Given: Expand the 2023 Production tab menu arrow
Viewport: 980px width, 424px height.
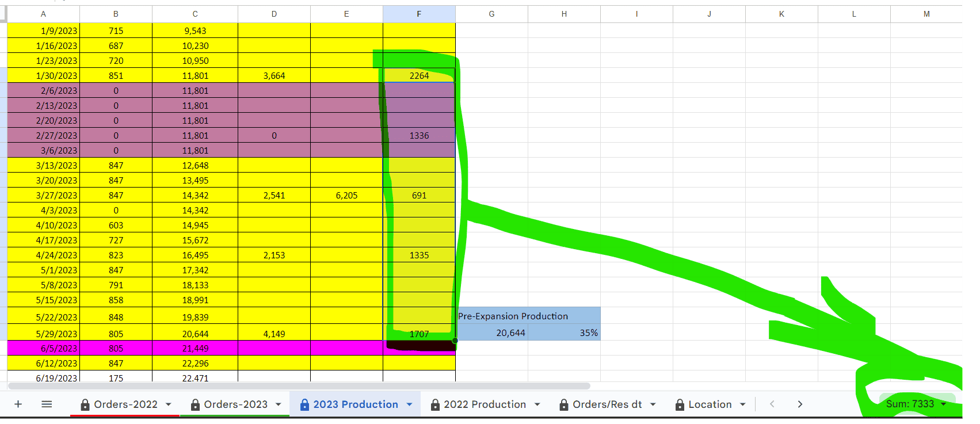Looking at the screenshot, I should (x=409, y=404).
